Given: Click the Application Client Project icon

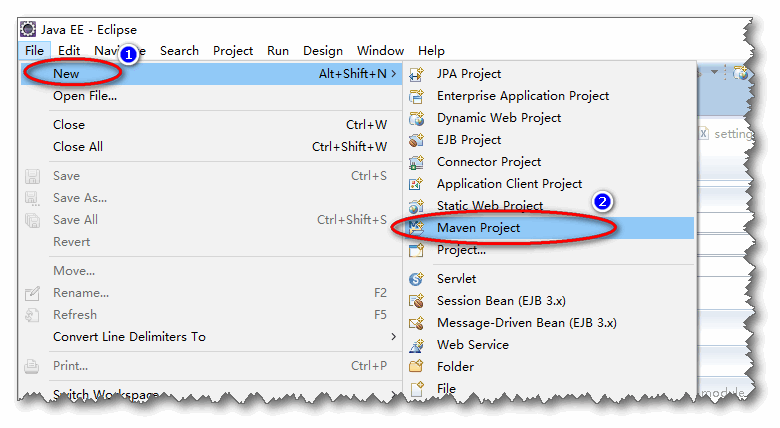Looking at the screenshot, I should tap(416, 184).
